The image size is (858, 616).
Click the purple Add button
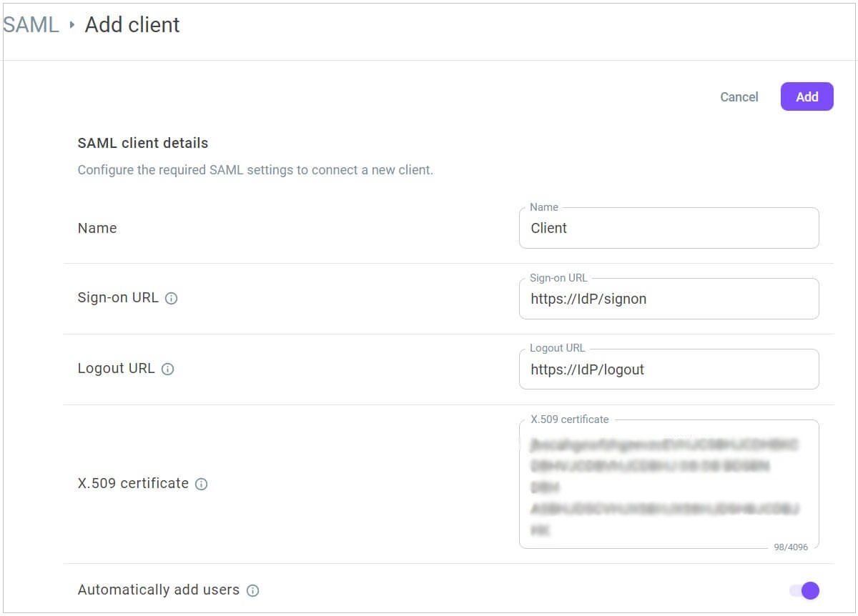click(x=807, y=96)
